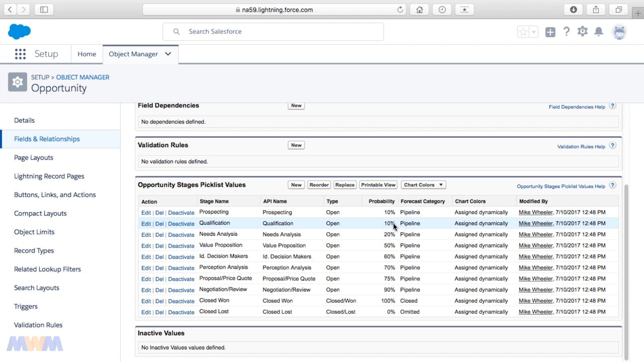The height and width of the screenshot is (362, 644).
Task: Open Opportunity Stages Picklist Values Help link
Action: 561,187
